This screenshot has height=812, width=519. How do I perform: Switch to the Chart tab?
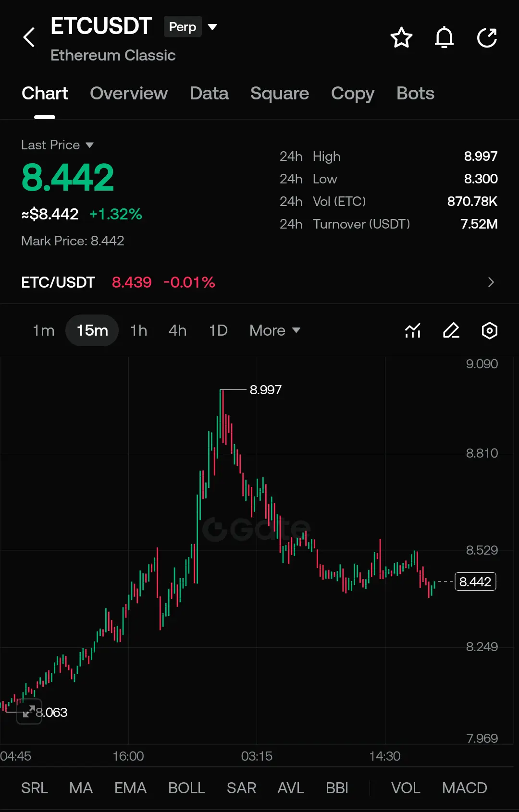pyautogui.click(x=45, y=93)
